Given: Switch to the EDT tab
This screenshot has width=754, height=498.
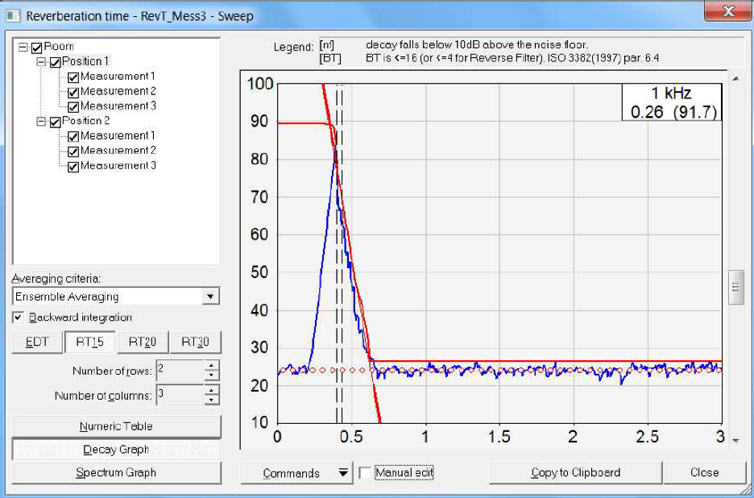Looking at the screenshot, I should pyautogui.click(x=36, y=343).
